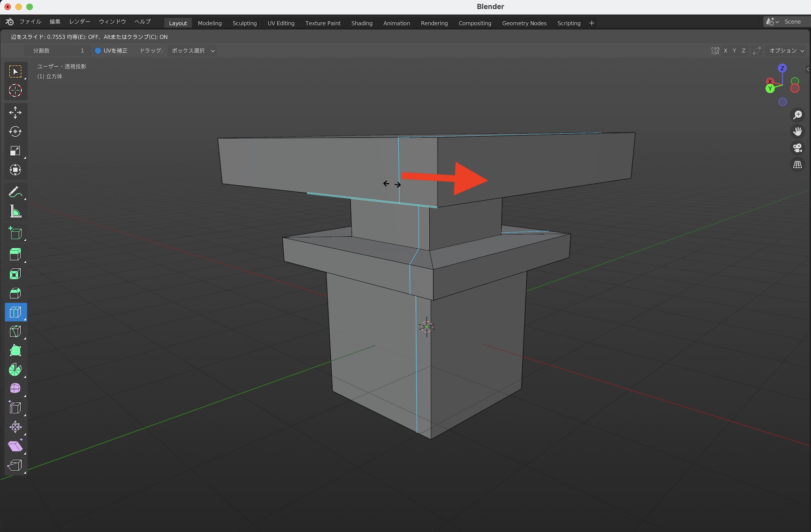811x532 pixels.
Task: Open the ボックス選択 drag dropdown
Action: 193,51
